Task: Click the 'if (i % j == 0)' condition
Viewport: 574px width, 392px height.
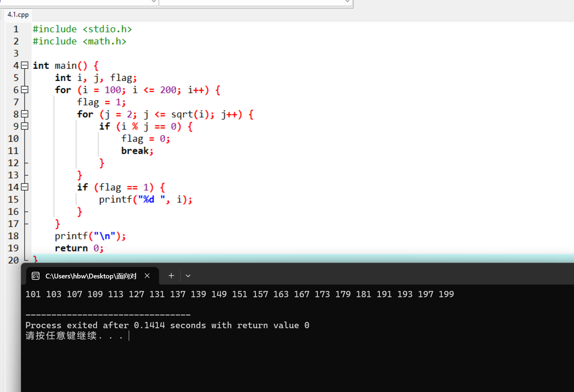Action: tap(141, 126)
